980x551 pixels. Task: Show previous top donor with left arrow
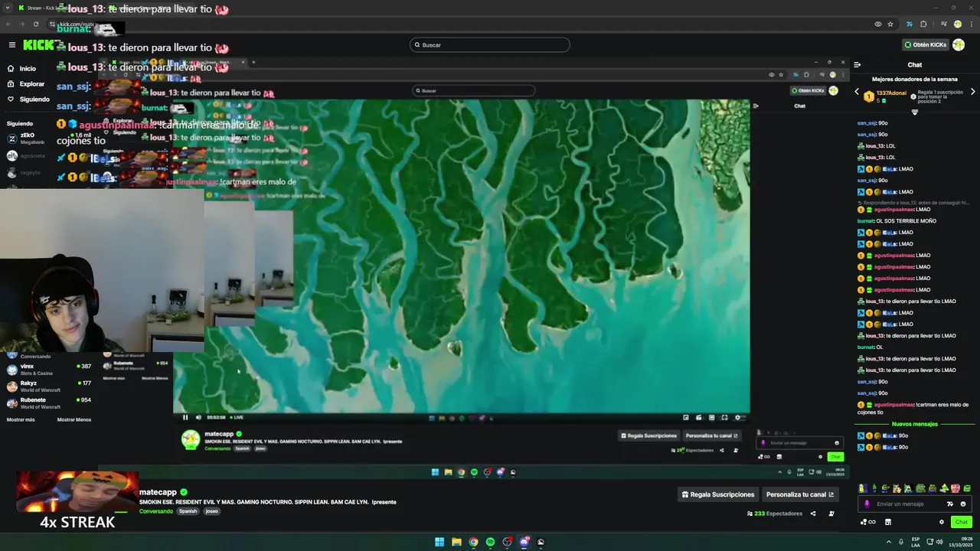[857, 92]
